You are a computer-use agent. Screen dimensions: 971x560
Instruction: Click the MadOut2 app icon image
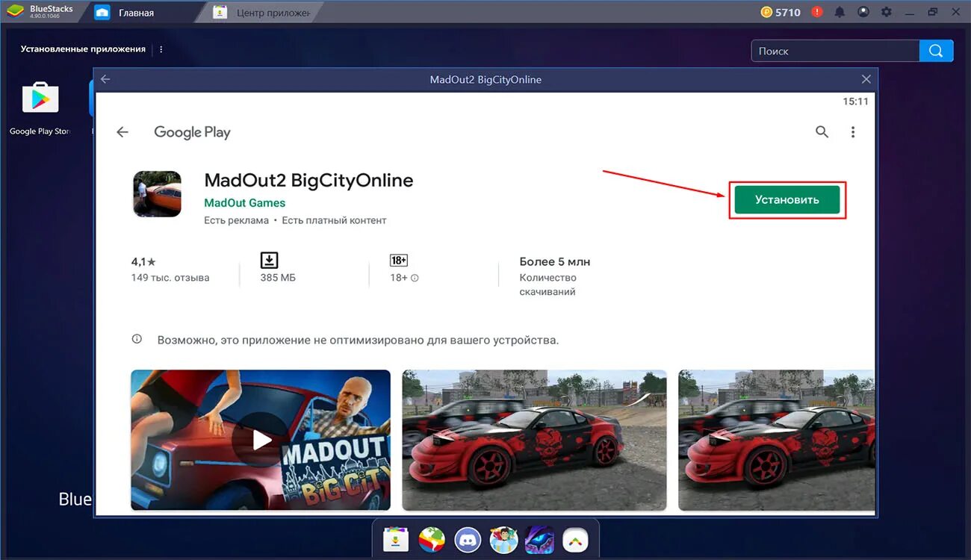pyautogui.click(x=157, y=194)
